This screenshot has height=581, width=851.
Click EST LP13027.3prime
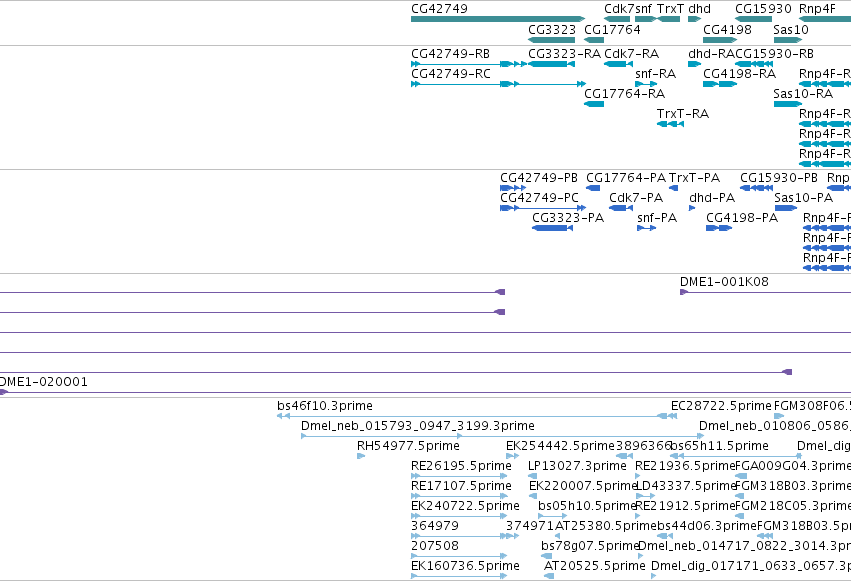532,476
